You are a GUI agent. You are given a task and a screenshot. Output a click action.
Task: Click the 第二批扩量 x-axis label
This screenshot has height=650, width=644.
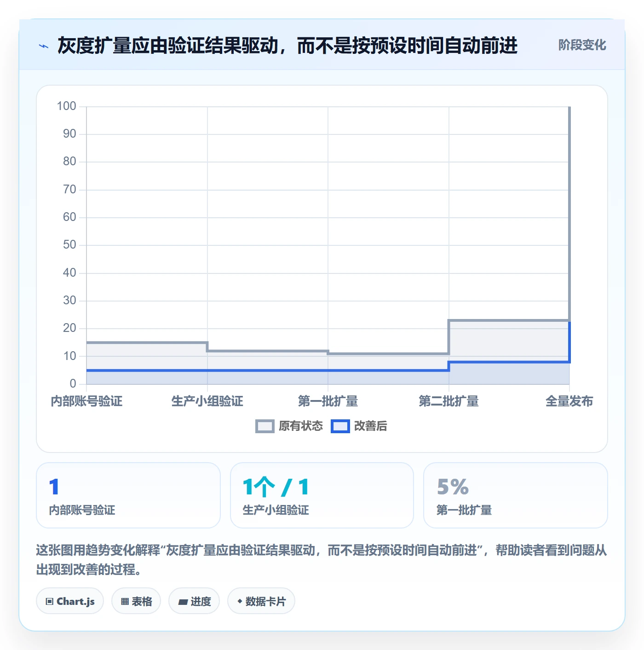pos(449,401)
